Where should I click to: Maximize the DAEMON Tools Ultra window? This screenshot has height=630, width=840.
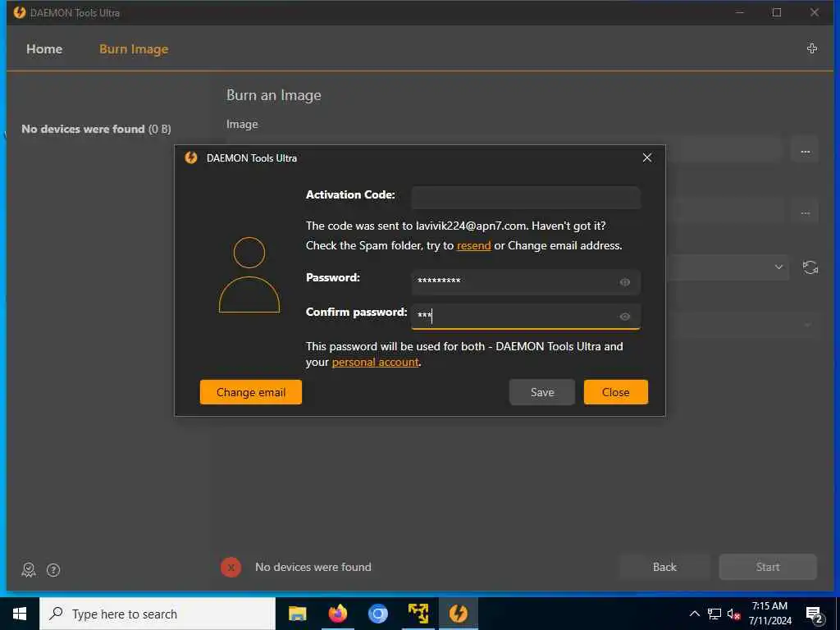(x=777, y=12)
